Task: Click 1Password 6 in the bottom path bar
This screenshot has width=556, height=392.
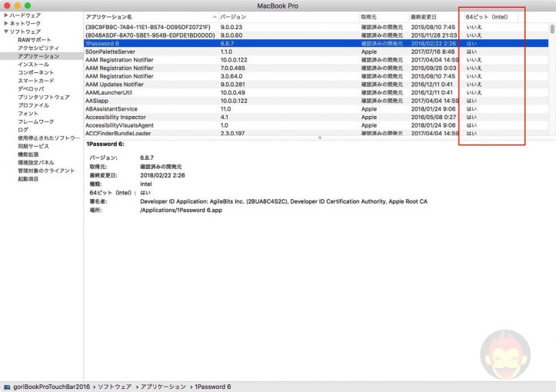Action: point(213,387)
